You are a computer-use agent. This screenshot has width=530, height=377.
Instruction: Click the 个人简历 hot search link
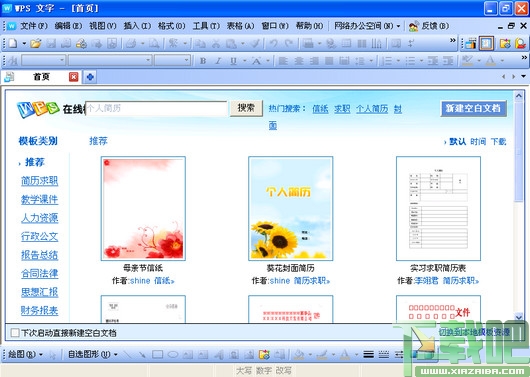pos(372,109)
